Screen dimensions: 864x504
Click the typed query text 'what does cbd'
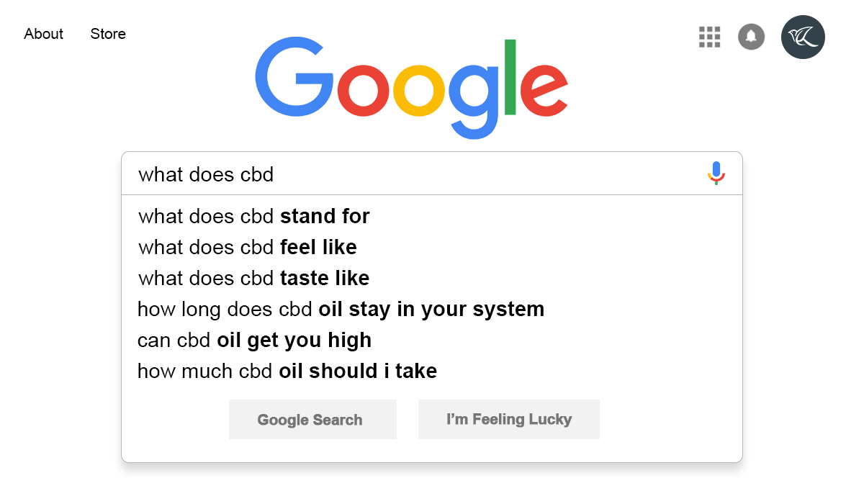click(206, 174)
